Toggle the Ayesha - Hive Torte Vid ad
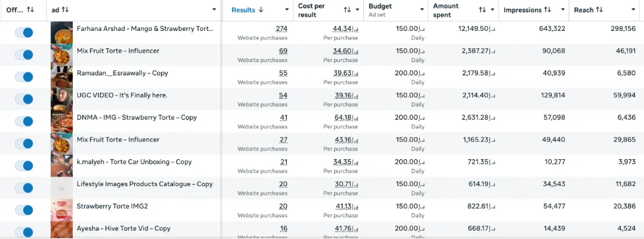 24,233
